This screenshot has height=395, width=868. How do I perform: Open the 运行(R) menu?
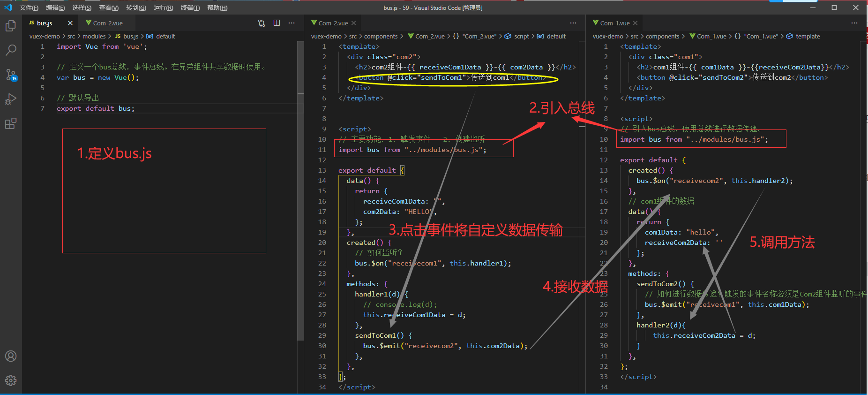[x=163, y=8]
